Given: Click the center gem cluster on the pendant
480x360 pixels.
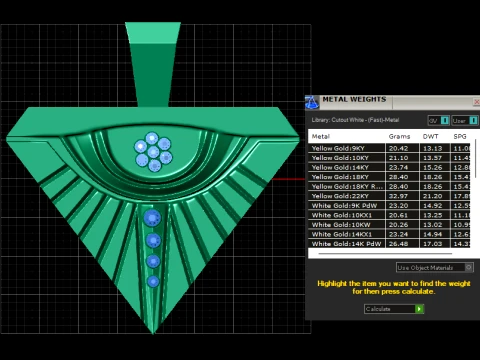Looking at the screenshot, I should [153, 152].
